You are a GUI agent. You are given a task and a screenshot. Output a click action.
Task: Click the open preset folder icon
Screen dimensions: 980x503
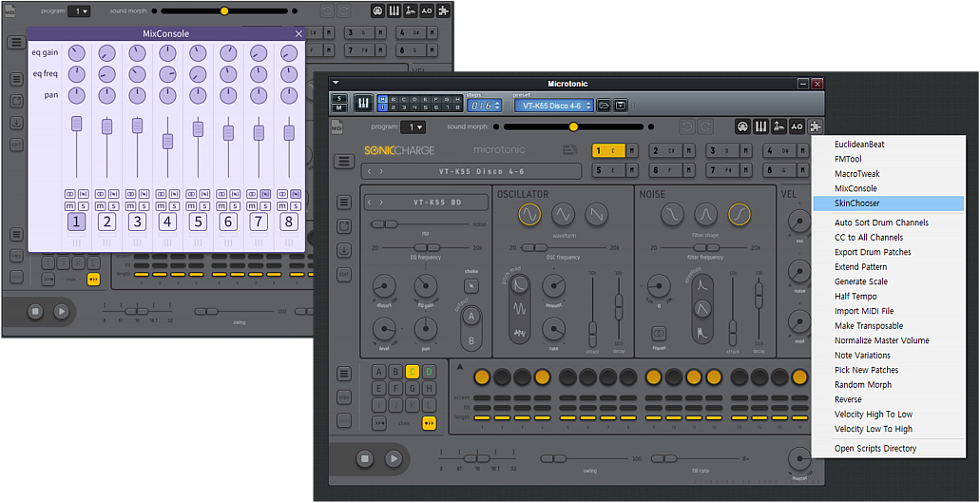604,106
